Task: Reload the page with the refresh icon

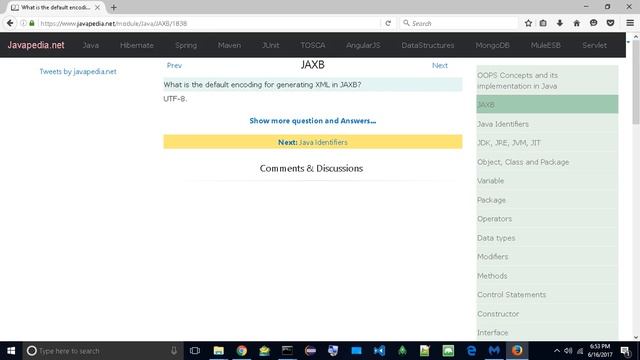Action: pos(388,23)
